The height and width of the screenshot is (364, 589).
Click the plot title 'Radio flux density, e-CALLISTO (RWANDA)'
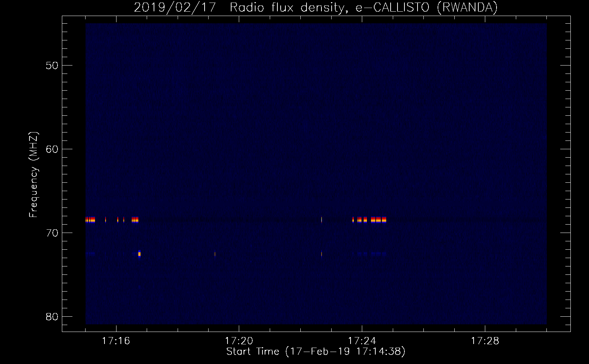pos(364,7)
